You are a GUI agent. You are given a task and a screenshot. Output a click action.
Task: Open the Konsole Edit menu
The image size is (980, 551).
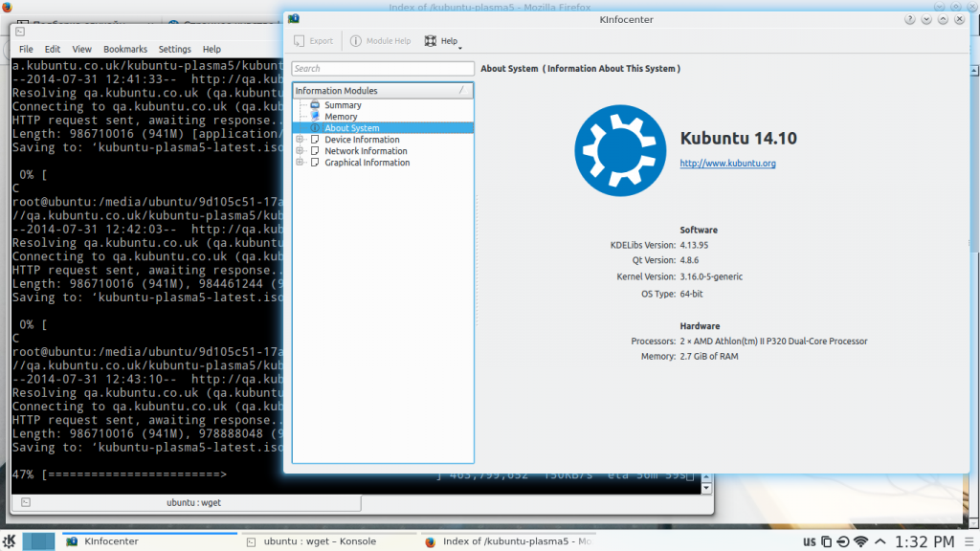(x=53, y=50)
